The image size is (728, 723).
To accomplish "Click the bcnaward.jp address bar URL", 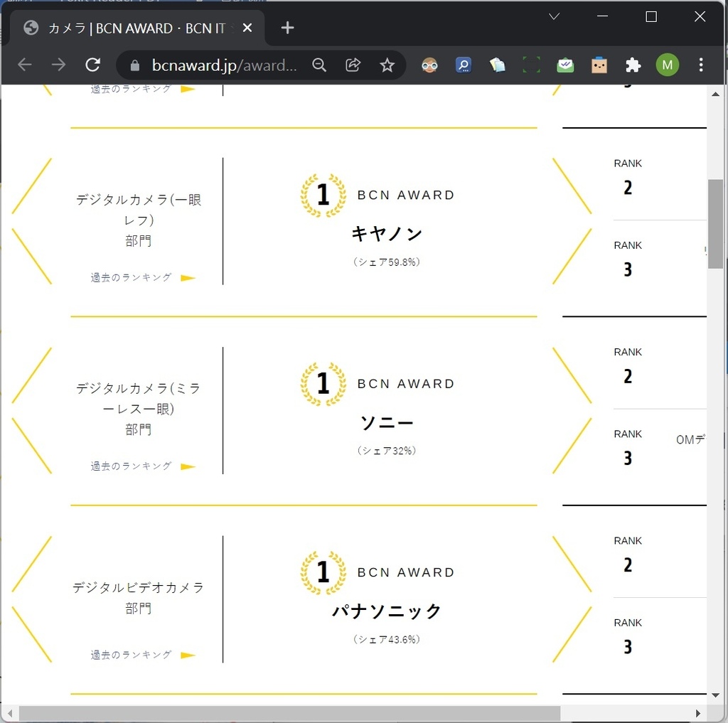I will [x=224, y=65].
